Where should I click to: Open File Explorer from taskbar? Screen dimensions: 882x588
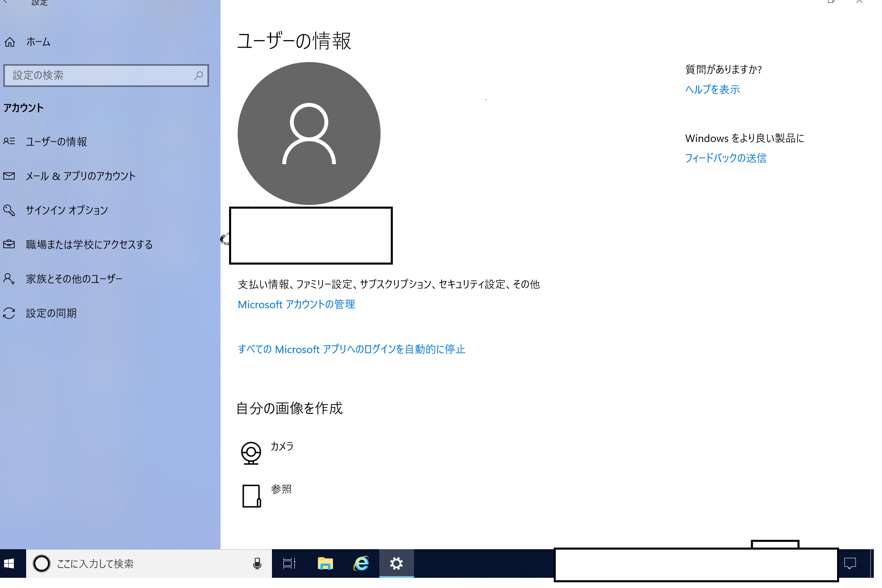click(x=325, y=564)
